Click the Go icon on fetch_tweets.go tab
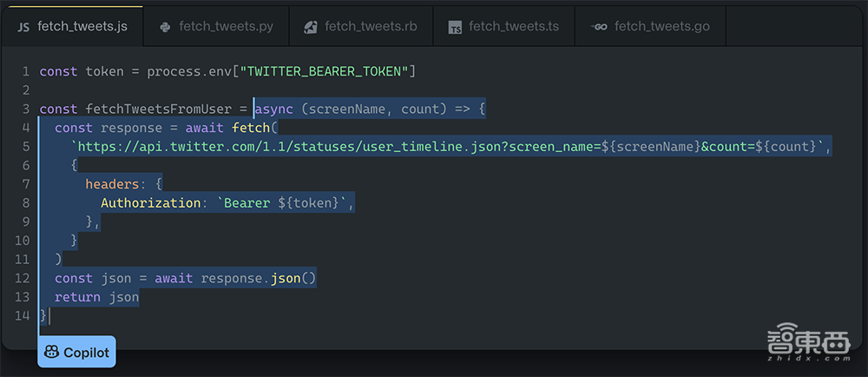868x377 pixels. (x=599, y=27)
